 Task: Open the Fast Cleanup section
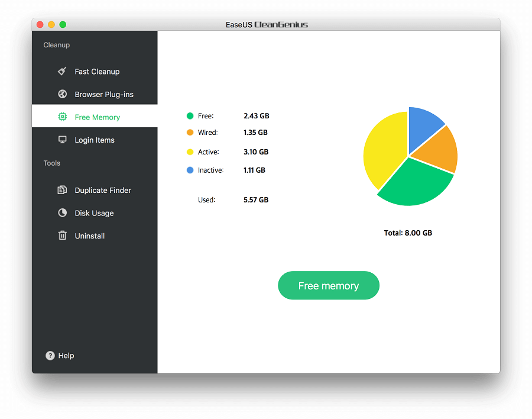95,72
